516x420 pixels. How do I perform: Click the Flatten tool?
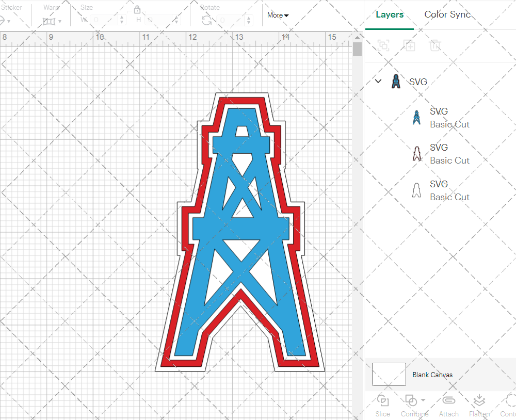tap(479, 405)
